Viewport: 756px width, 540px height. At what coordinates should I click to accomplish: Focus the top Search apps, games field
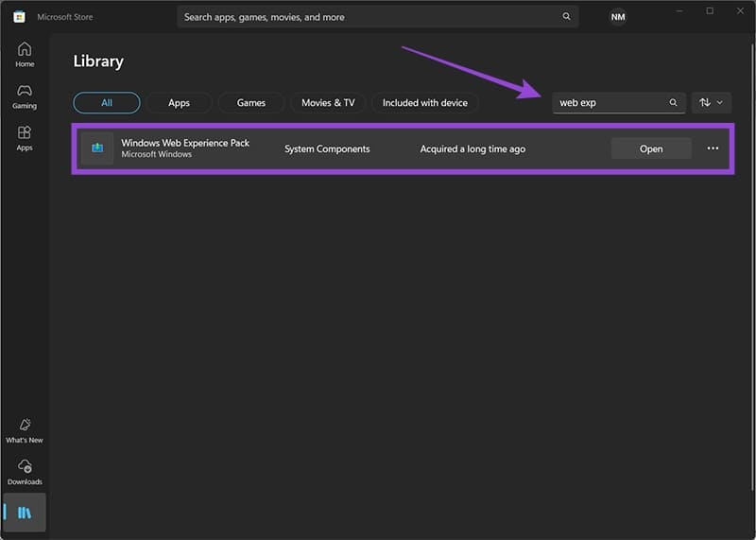click(377, 17)
